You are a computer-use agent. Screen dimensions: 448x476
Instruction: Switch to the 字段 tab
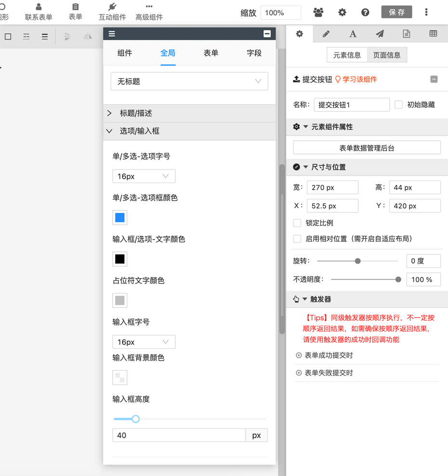(254, 53)
